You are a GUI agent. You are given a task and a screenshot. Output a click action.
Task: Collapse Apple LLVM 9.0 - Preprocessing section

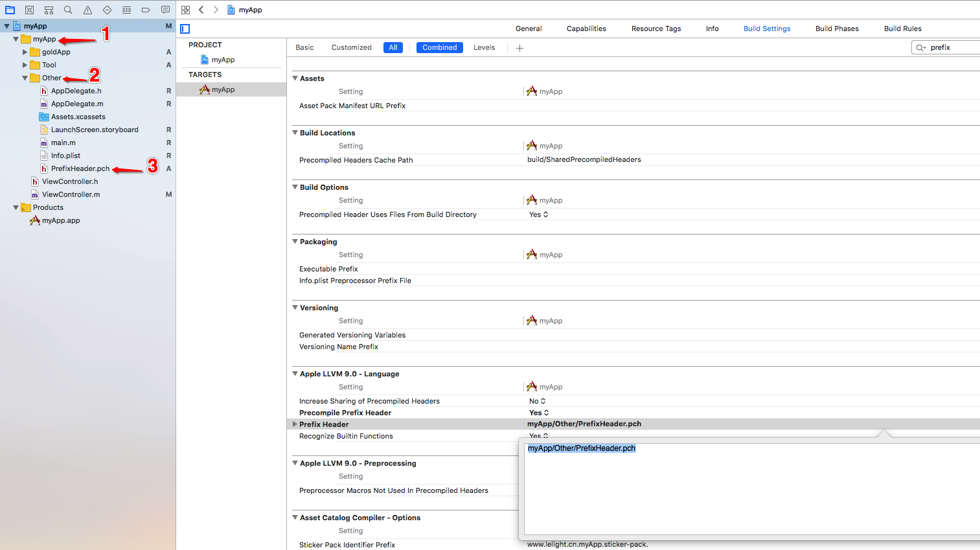click(x=295, y=463)
